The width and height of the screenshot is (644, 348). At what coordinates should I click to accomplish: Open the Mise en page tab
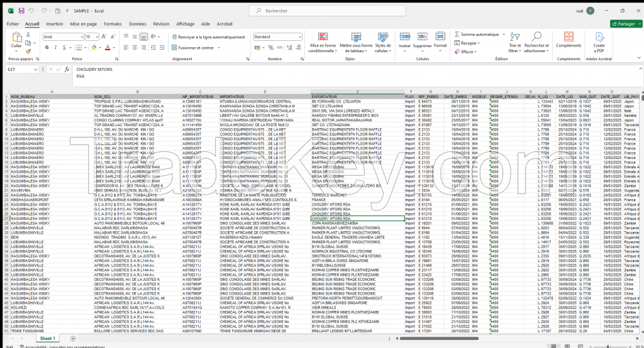pos(84,24)
